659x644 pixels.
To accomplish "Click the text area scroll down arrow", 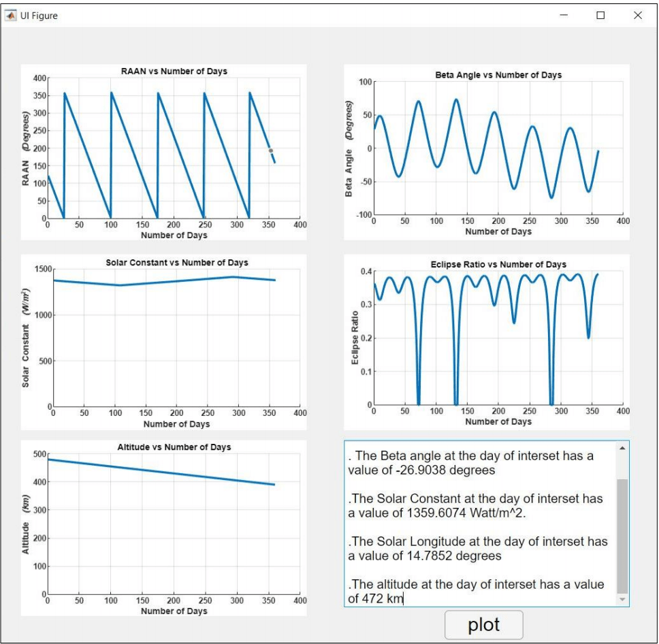I will click(622, 599).
